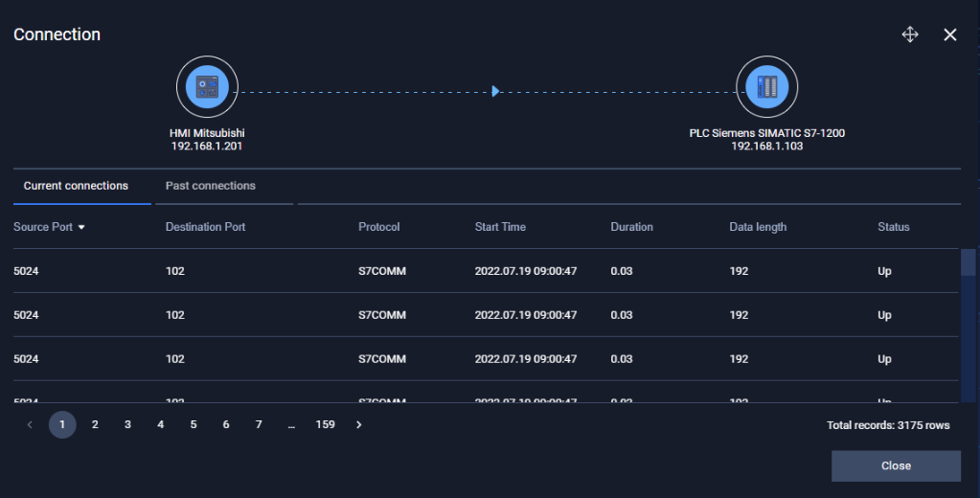Viewport: 980px width, 498px height.
Task: Click the PLC Siemens SIMATIC S7-1200 icon
Action: (x=767, y=87)
